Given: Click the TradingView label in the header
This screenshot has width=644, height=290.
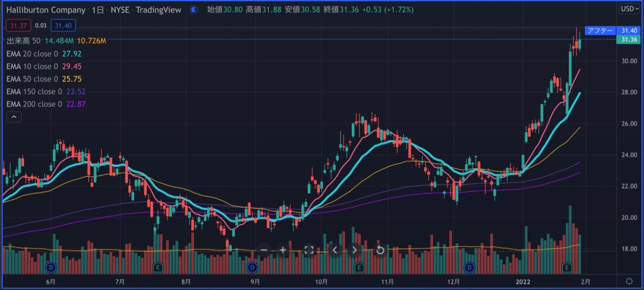Looking at the screenshot, I should pos(159,10).
